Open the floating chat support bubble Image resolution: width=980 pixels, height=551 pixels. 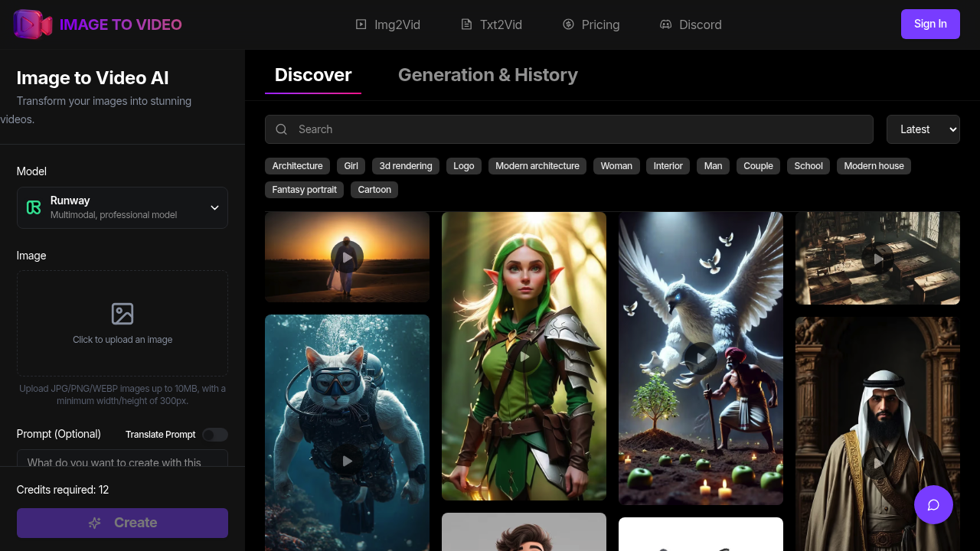click(933, 505)
